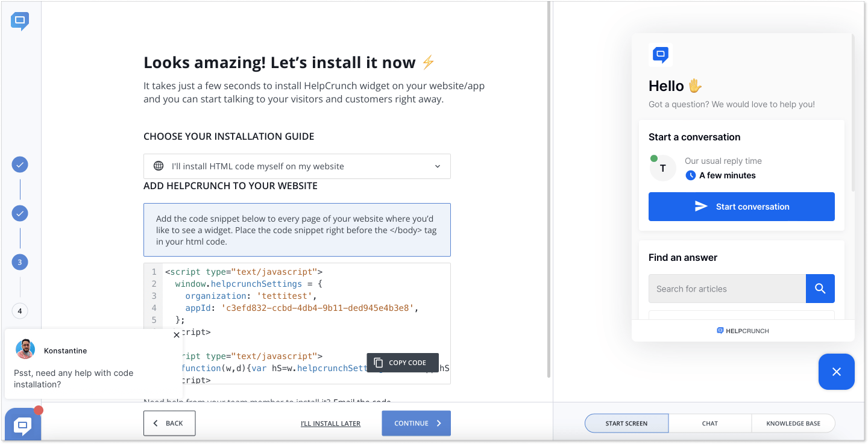
Task: Select step 3 in onboarding progress
Action: tap(20, 262)
